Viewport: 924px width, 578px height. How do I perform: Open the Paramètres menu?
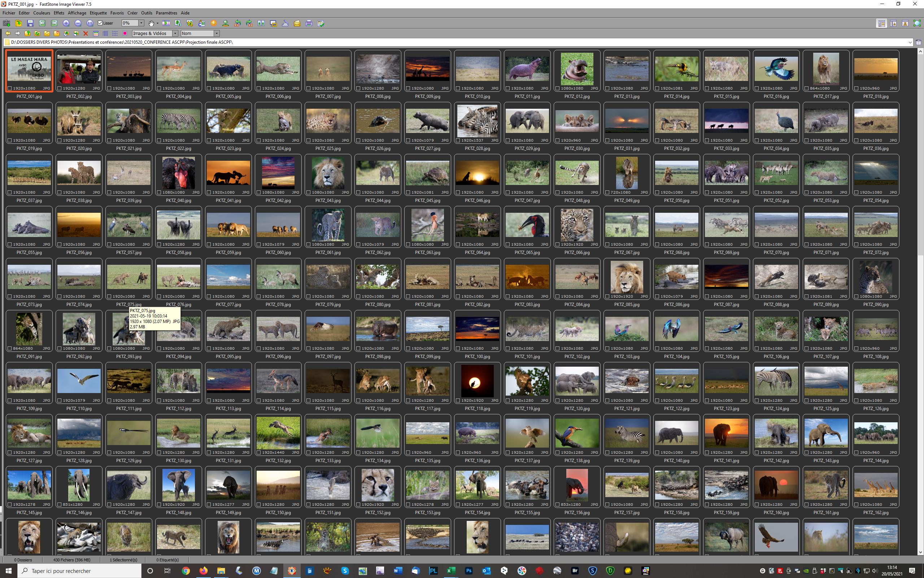click(x=166, y=13)
